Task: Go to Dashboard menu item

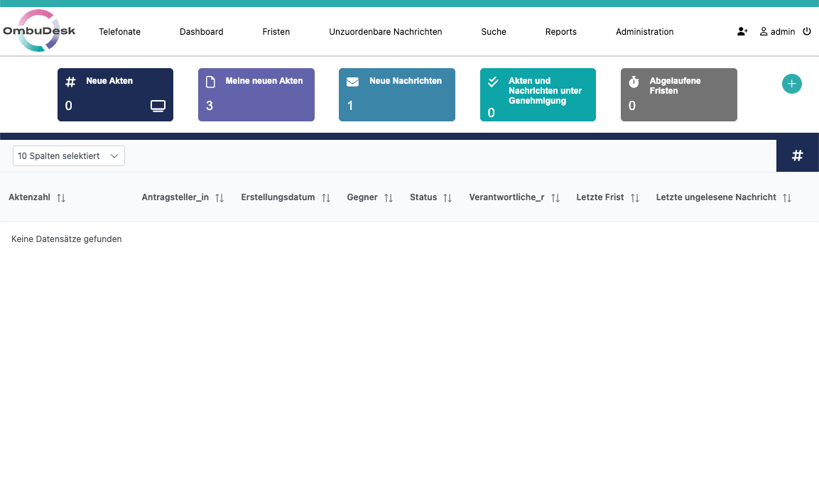Action: (x=202, y=32)
